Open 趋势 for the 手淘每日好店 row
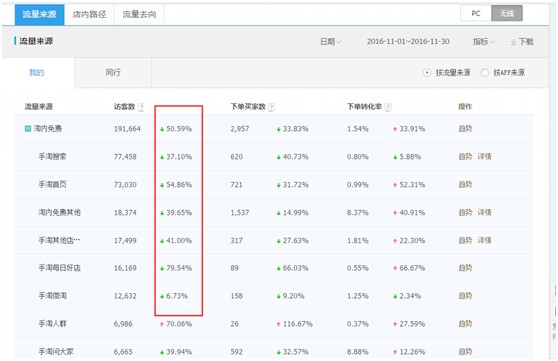The image size is (558, 361). [x=465, y=268]
